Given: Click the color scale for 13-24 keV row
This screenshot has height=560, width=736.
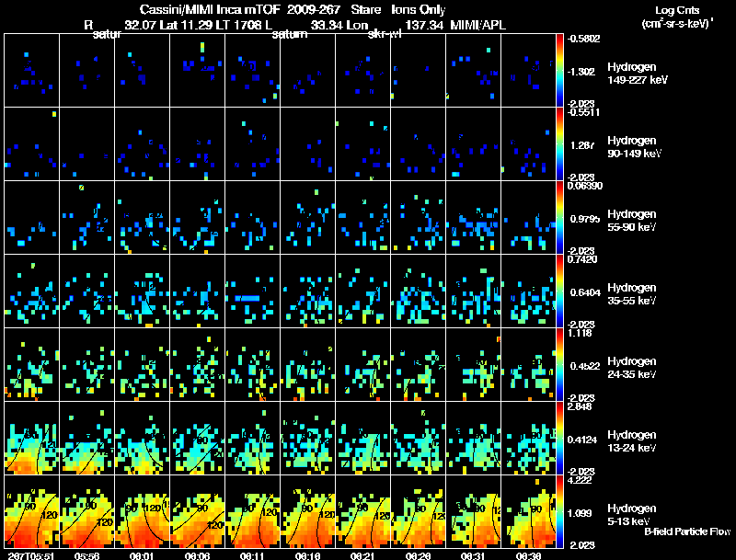Looking at the screenshot, I should (x=559, y=439).
